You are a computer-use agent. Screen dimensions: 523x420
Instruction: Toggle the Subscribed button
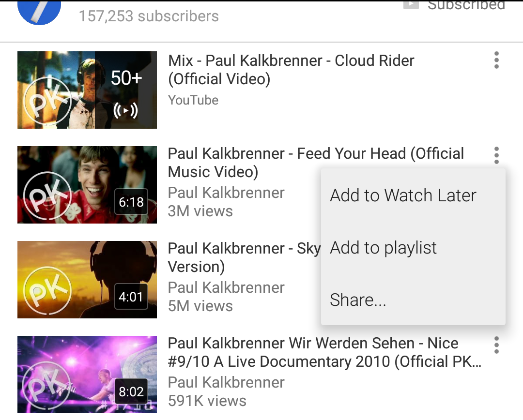pos(454,5)
